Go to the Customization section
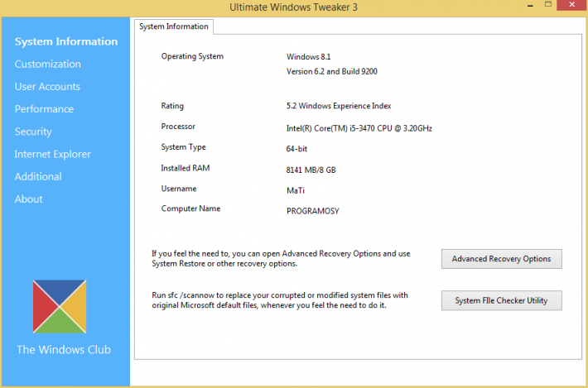This screenshot has height=388, width=588. [x=48, y=64]
